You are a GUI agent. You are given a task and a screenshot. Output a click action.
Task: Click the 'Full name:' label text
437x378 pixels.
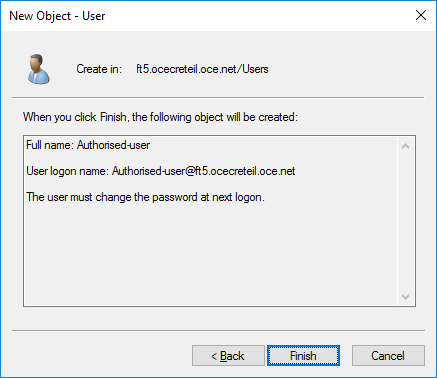pos(50,145)
